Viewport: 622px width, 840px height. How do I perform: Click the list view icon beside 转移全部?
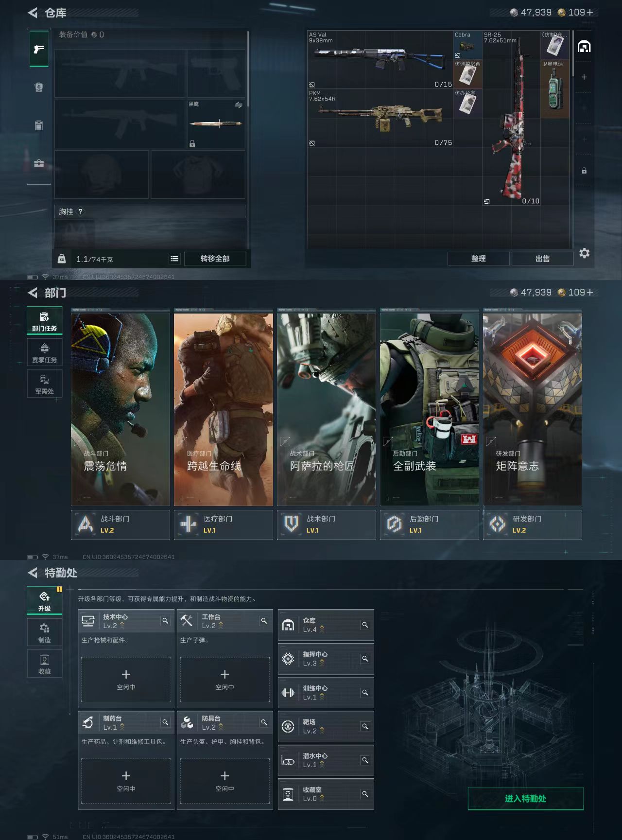pyautogui.click(x=174, y=259)
